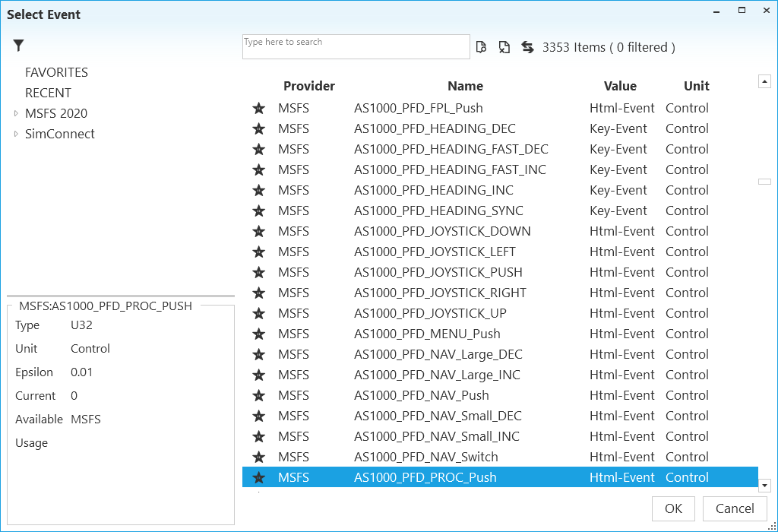
Task: Favorite star for AS1000_PFD_FPL_Push
Action: (x=258, y=108)
